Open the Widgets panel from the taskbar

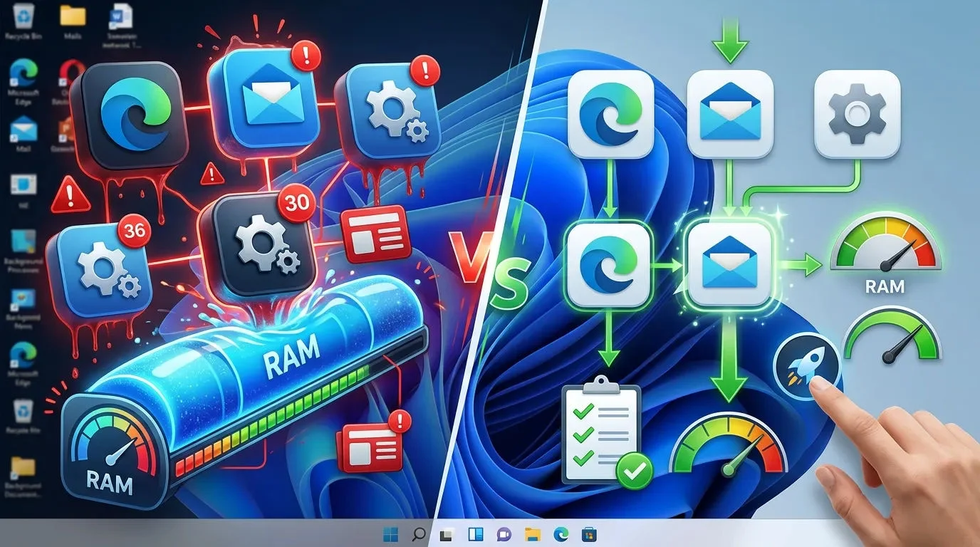[475, 534]
